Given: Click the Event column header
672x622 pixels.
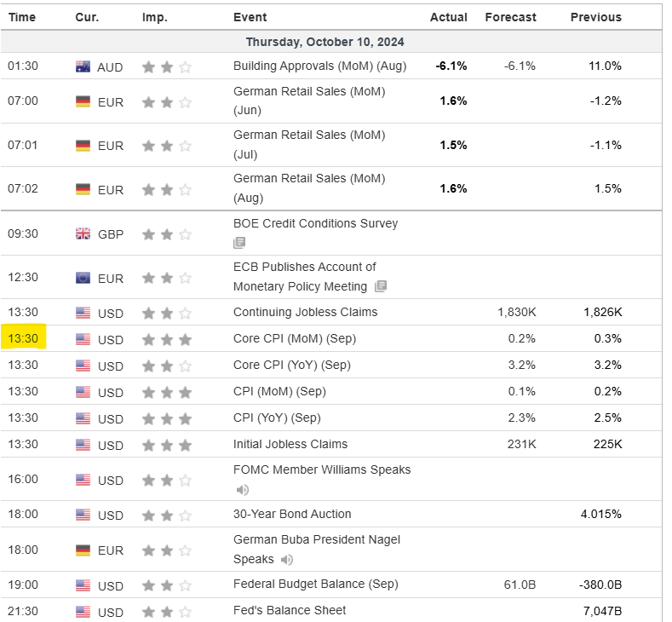Looking at the screenshot, I should pyautogui.click(x=250, y=17).
